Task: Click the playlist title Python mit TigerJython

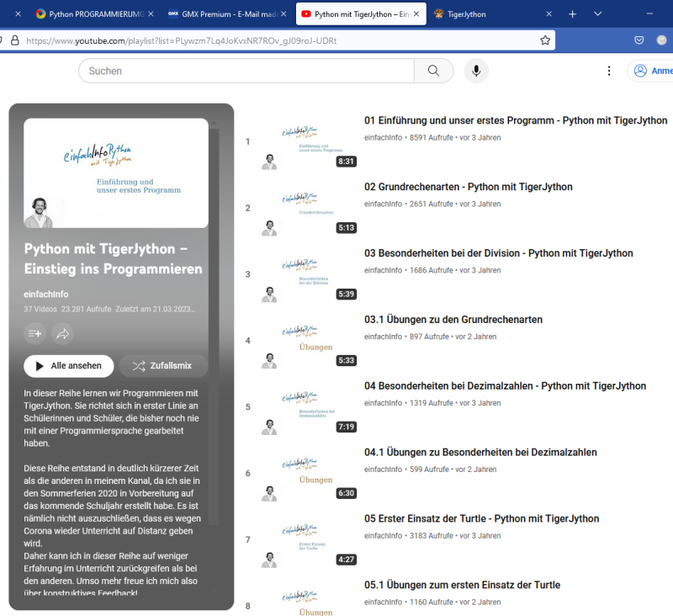Action: click(x=113, y=259)
